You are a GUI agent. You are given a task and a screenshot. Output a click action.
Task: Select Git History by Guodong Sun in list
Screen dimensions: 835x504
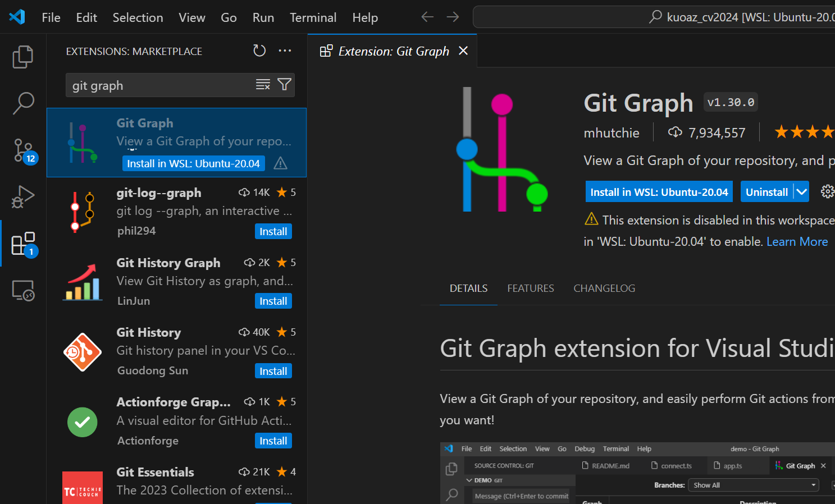[x=176, y=352]
